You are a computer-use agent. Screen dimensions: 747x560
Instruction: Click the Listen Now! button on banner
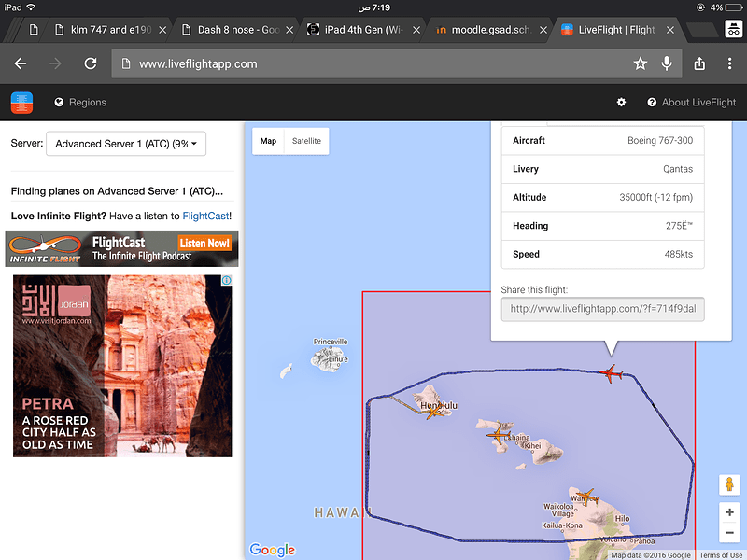(x=204, y=244)
